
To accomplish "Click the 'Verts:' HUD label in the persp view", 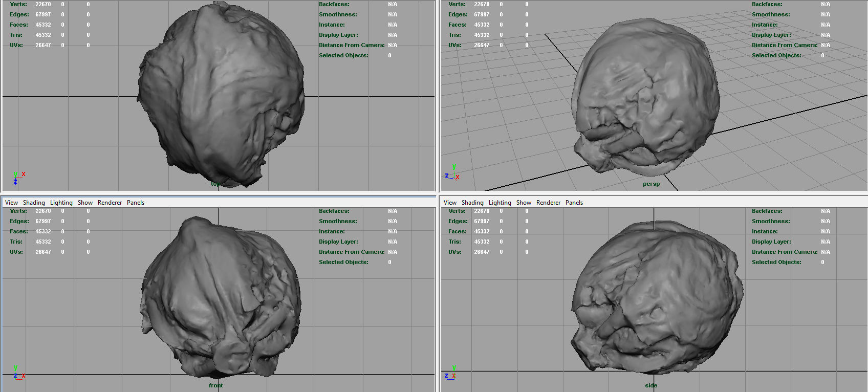I will [457, 4].
